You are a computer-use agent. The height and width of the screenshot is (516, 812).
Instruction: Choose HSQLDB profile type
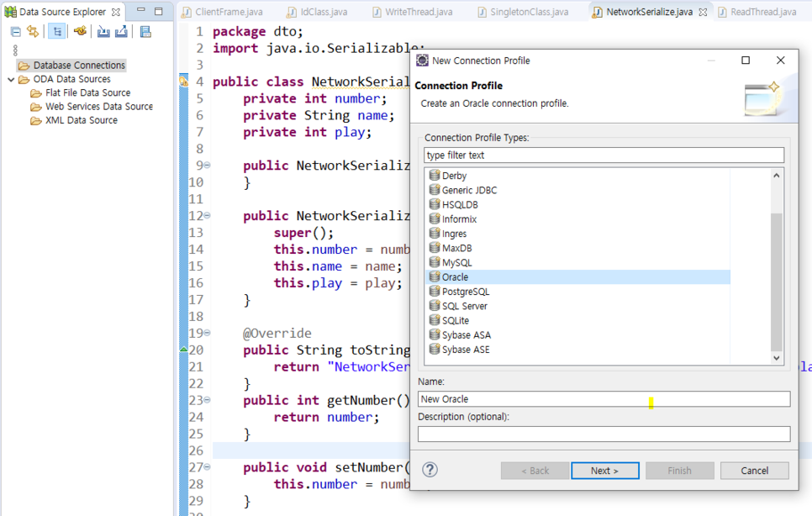pyautogui.click(x=577, y=205)
